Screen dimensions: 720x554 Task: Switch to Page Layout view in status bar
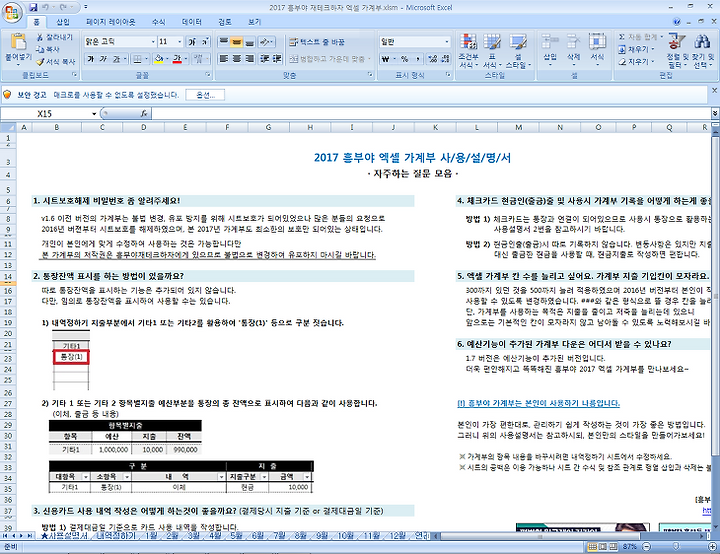[602, 546]
